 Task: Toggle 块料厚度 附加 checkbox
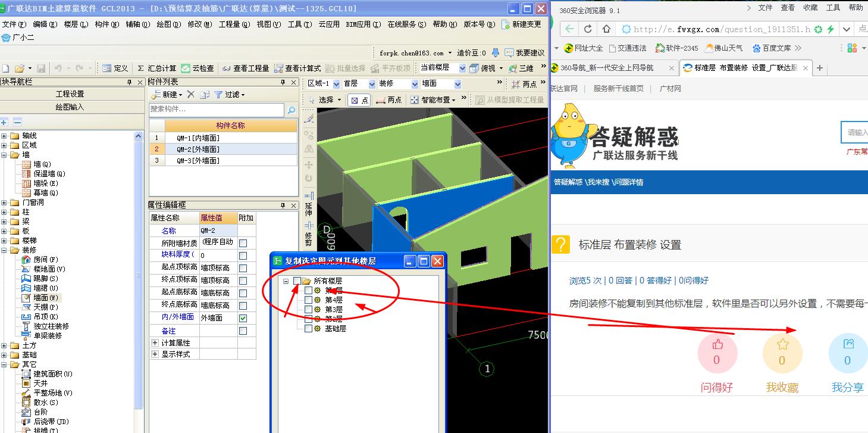[243, 256]
